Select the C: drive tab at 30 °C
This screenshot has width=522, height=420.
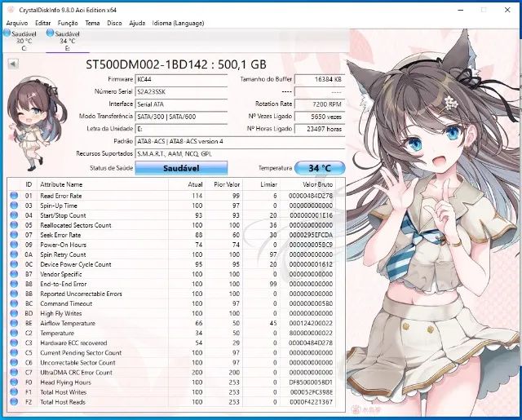click(x=24, y=41)
